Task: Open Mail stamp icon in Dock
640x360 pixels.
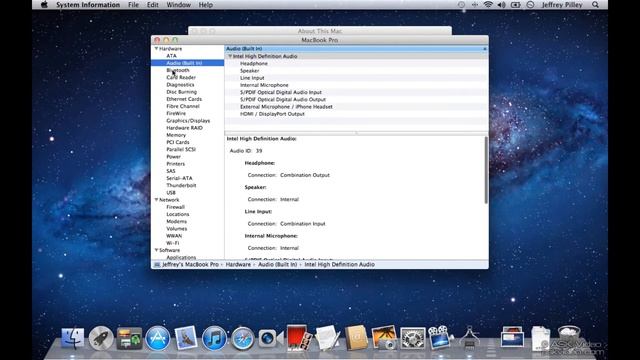Action: pos(186,338)
